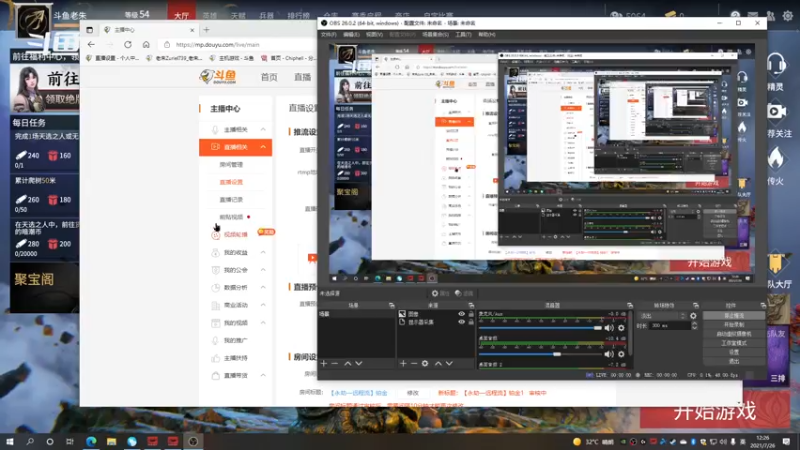This screenshot has width=800, height=450.
Task: Move scene down arrow in OBS scenes panel
Action: coord(359,363)
